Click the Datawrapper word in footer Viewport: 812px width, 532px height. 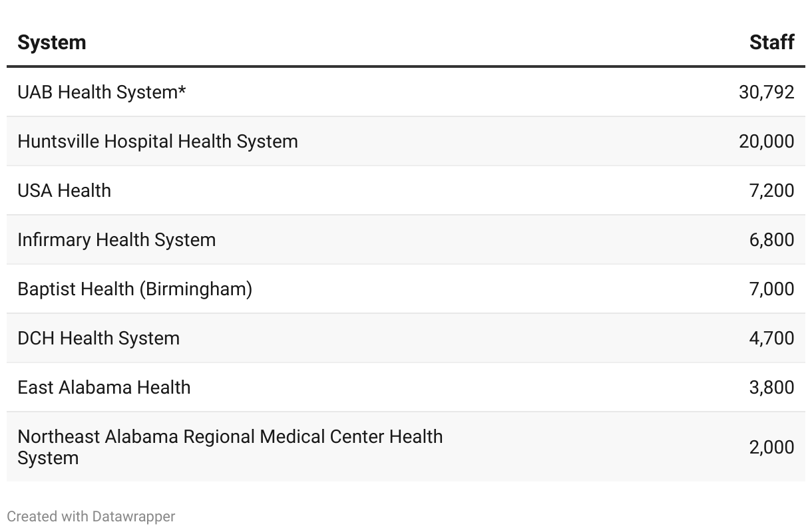coord(134,516)
